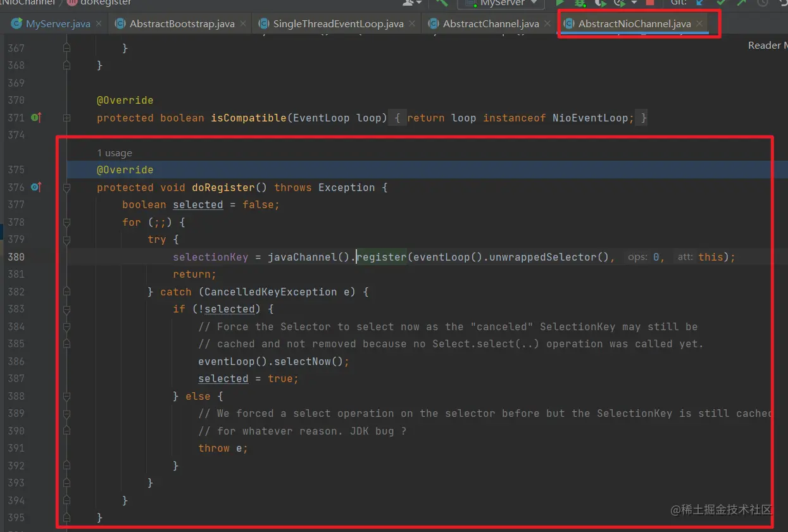Click the SingleThreadEventLoop.java tab class icon
The height and width of the screenshot is (532, 788).
(264, 24)
